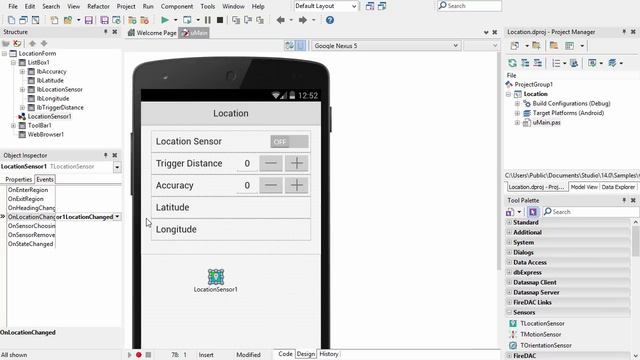Expand the Target Platforms (Android) node
Image resolution: width=640 pixels, height=360 pixels.
pyautogui.click(x=517, y=113)
